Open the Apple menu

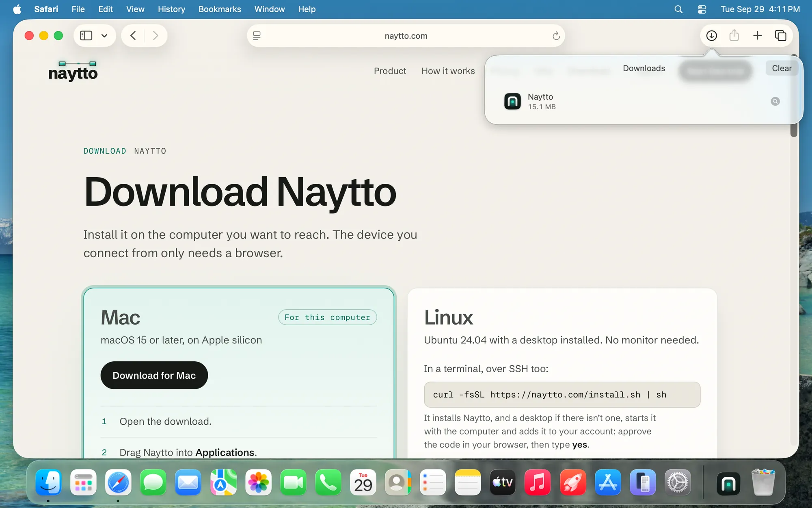pyautogui.click(x=17, y=9)
